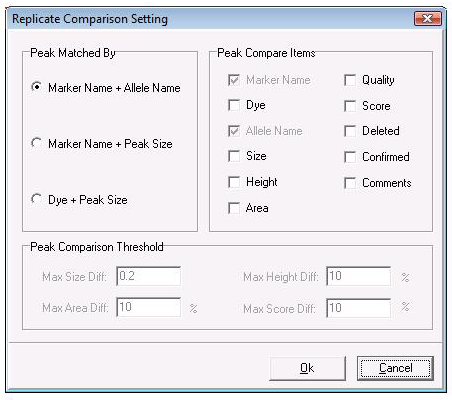The width and height of the screenshot is (452, 400).
Task: Focus the Max Height Diff input
Action: [x=358, y=276]
